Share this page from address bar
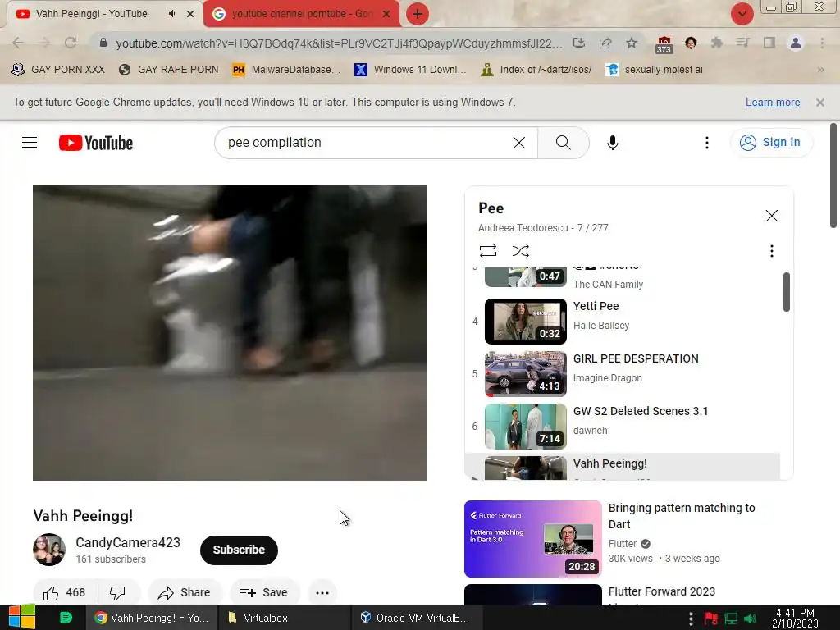This screenshot has height=630, width=840. pos(605,43)
